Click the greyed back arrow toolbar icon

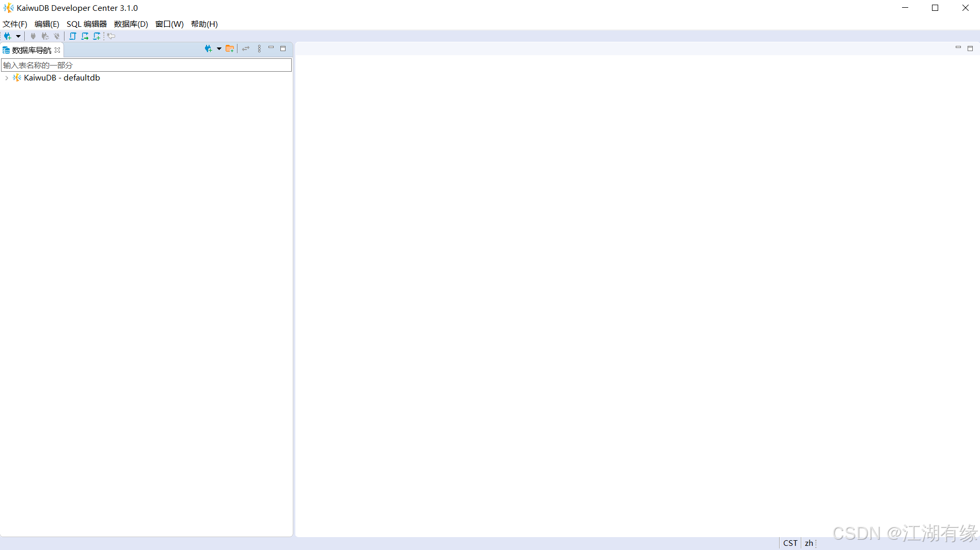111,36
